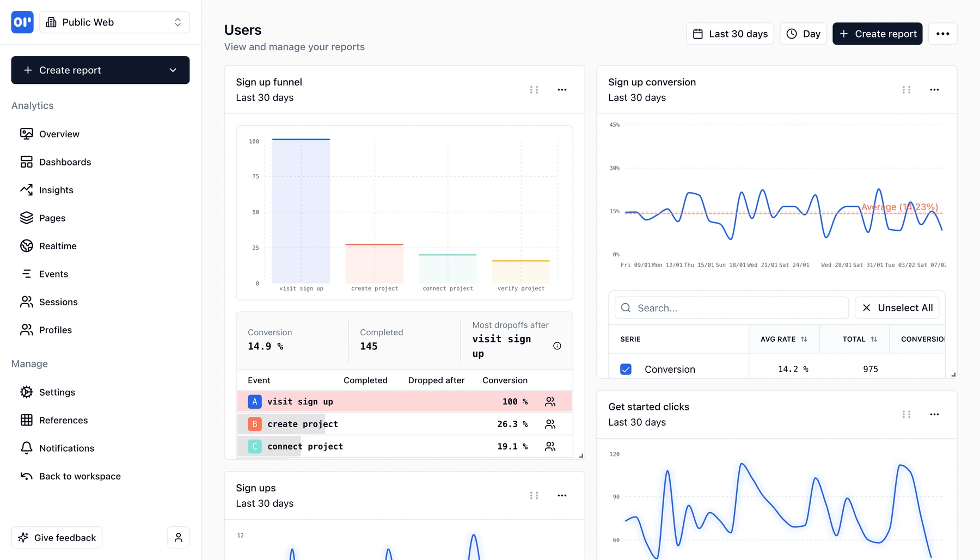
Task: Expand the Public Web workspace selector
Action: (x=177, y=22)
